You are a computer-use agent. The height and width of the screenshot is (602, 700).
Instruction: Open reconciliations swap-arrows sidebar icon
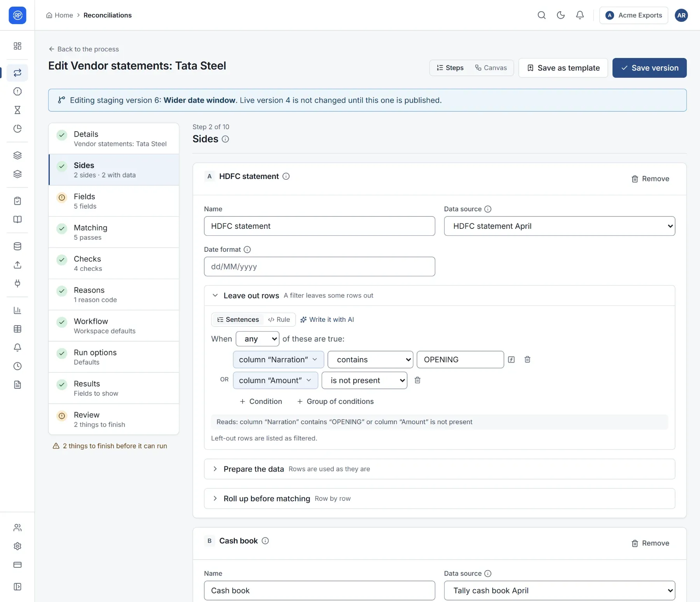tap(17, 73)
